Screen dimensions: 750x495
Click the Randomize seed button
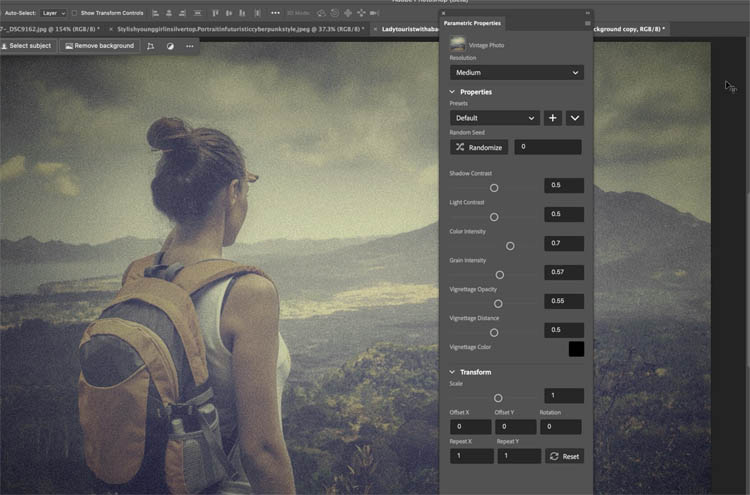click(479, 147)
